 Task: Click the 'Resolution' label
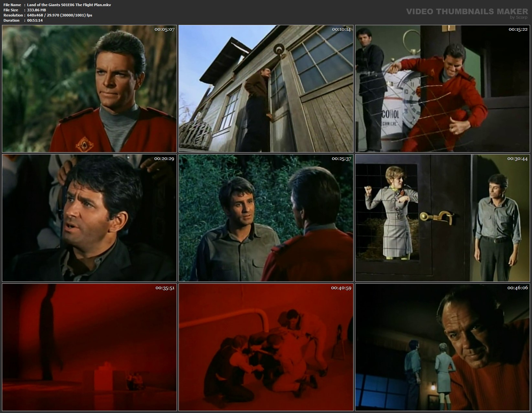click(13, 15)
